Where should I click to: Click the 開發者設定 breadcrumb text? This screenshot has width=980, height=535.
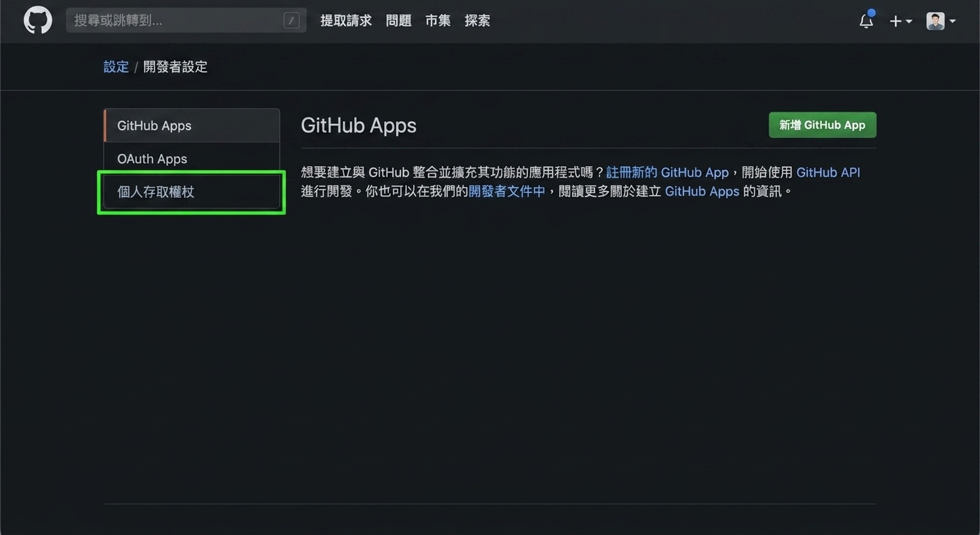click(175, 67)
